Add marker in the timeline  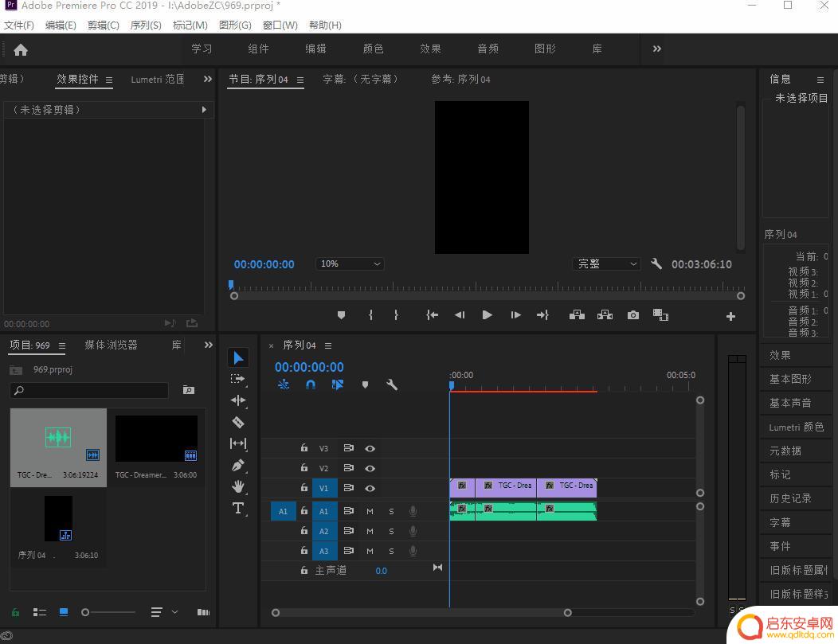[365, 384]
